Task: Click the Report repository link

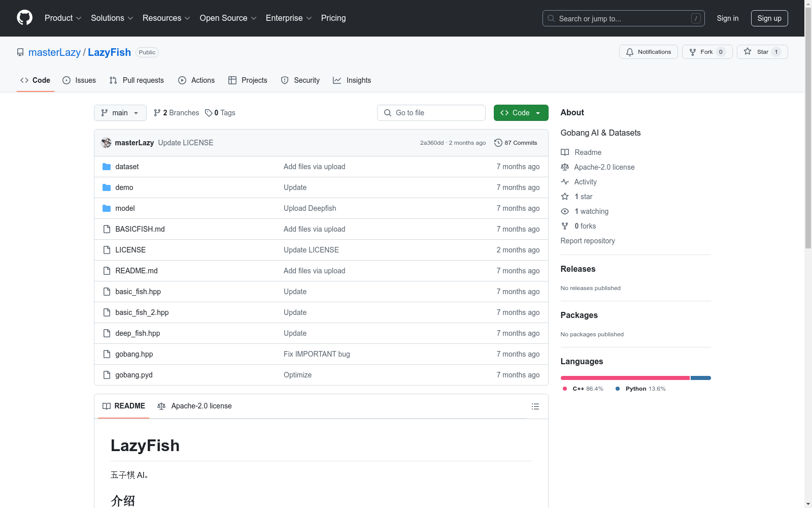Action: 588,241
